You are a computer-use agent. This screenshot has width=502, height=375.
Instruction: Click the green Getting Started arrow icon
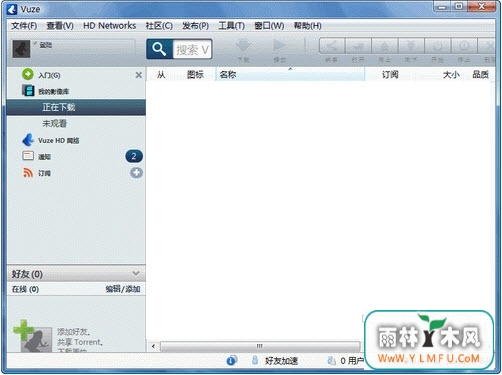tap(28, 74)
